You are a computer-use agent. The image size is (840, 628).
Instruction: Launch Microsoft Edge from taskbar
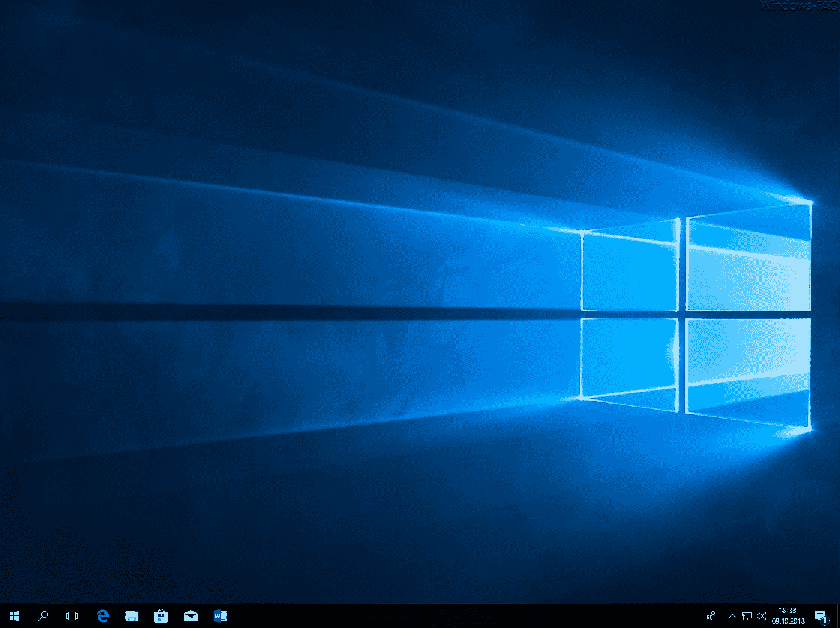(103, 616)
